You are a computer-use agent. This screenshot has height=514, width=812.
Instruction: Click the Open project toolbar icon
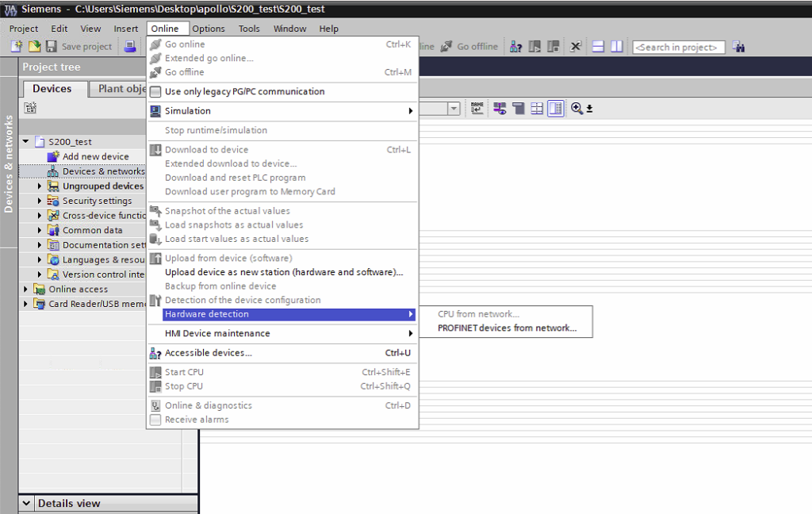pos(34,47)
